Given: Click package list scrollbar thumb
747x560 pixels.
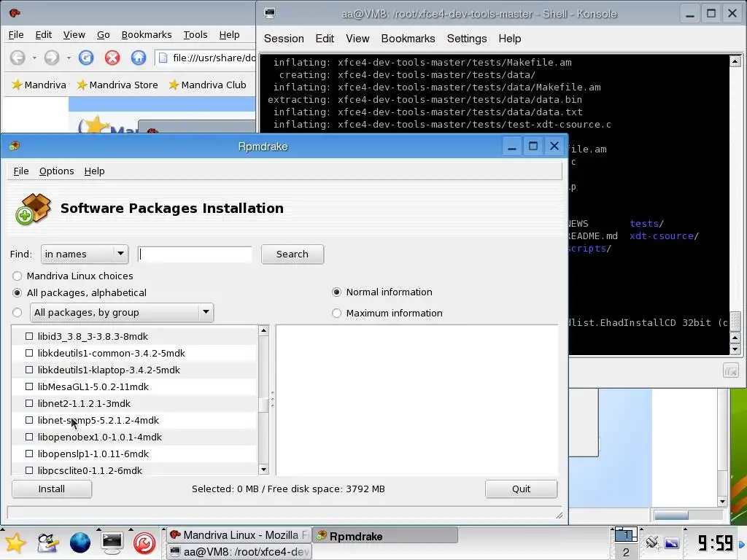Looking at the screenshot, I should 263,404.
